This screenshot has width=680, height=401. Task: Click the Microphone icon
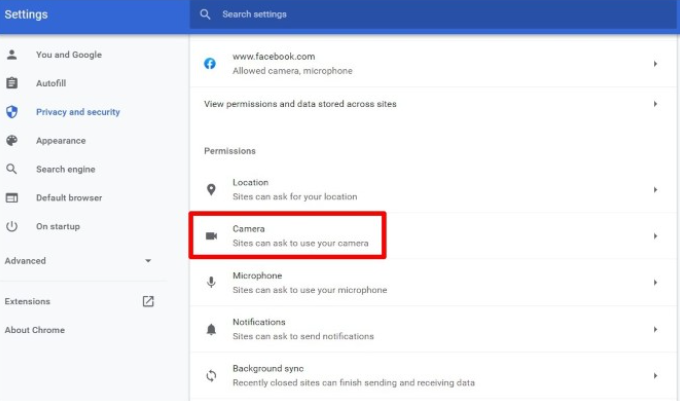211,282
